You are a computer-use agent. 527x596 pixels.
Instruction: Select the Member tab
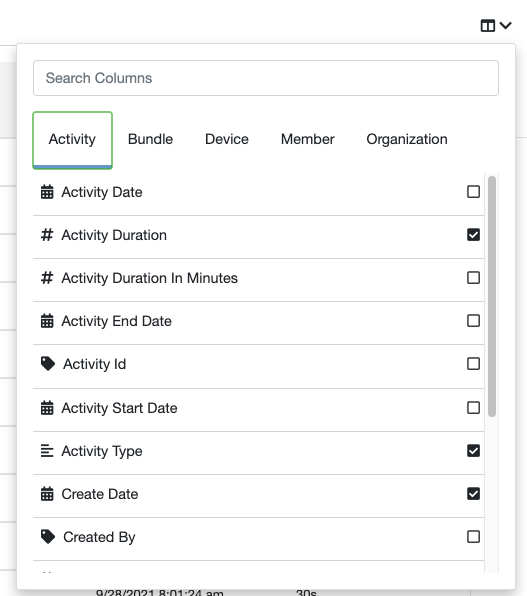[308, 139]
